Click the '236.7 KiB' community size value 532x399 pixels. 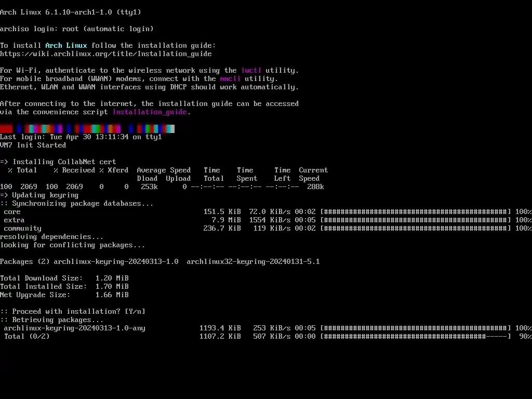[222, 229]
